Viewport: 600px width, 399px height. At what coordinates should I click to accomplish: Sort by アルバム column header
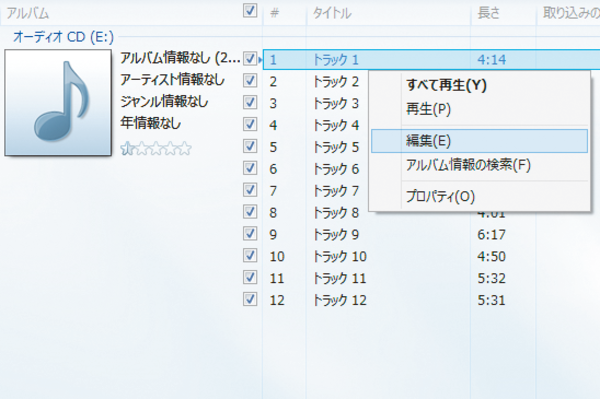point(28,13)
